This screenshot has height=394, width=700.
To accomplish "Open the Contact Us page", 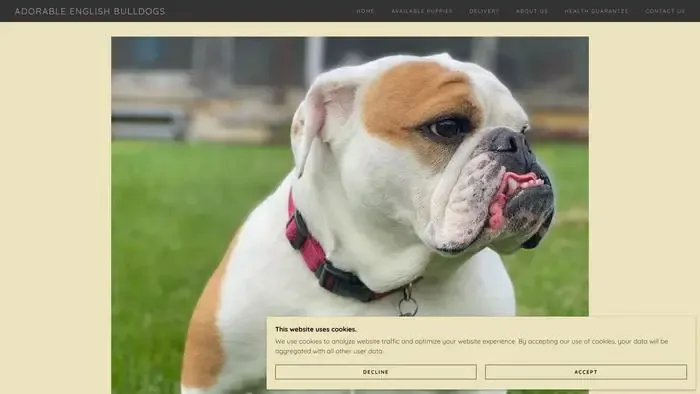I will point(665,11).
